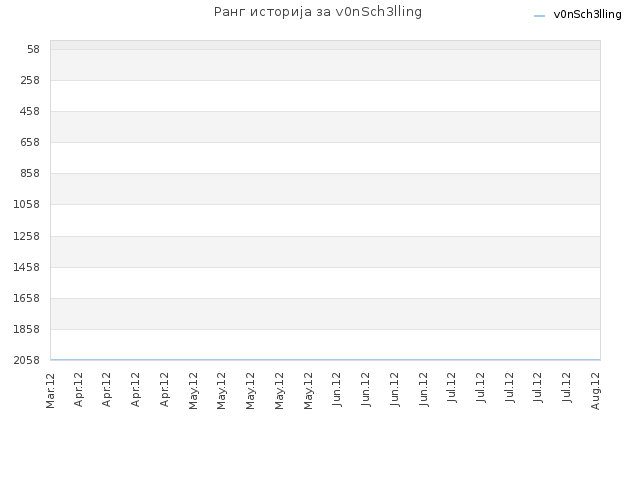This screenshot has height=480, width=640.
Task: Click the 2058 y-axis label
Action: pos(27,360)
